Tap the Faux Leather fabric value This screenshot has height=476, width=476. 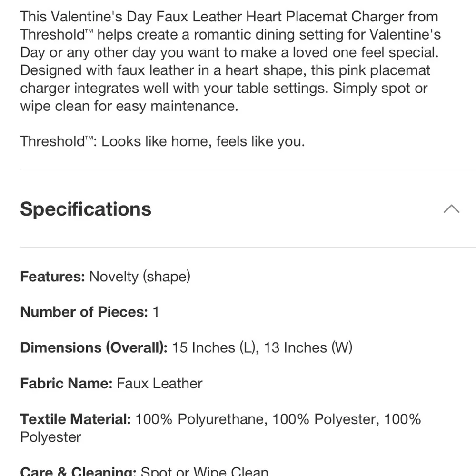(x=159, y=383)
